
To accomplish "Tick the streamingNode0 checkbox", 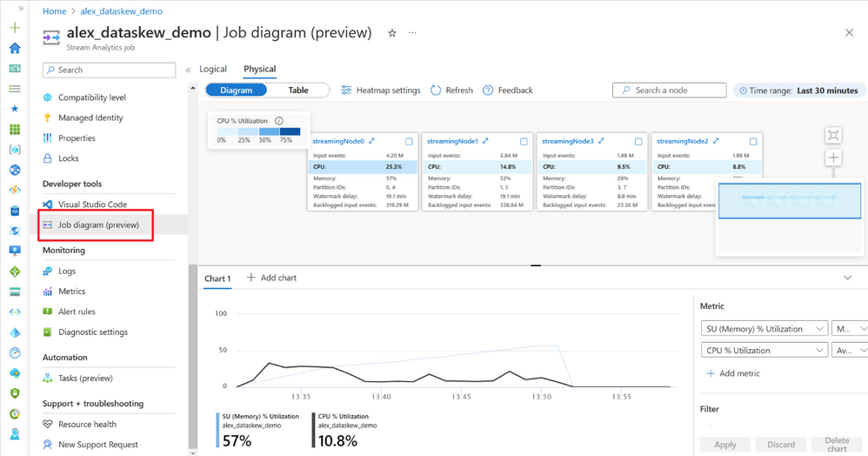I will [x=409, y=141].
